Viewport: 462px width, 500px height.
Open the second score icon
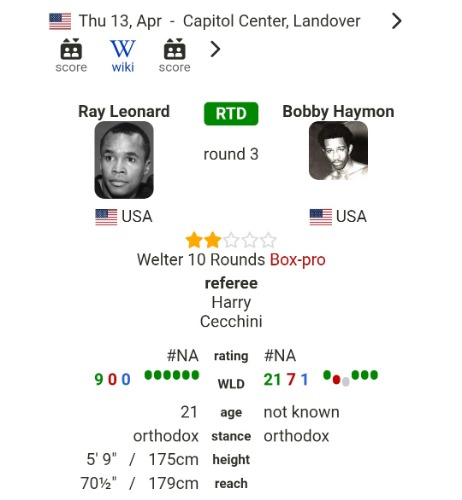[174, 55]
